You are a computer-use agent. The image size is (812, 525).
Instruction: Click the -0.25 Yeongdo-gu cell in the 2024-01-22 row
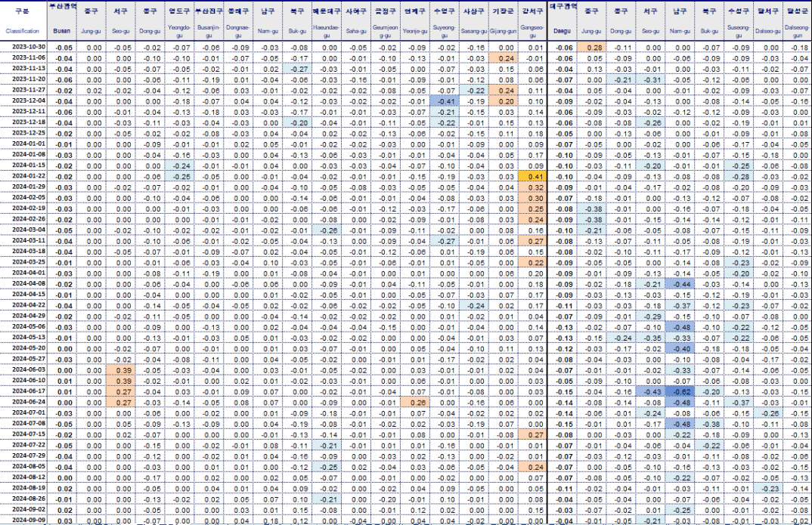click(179, 176)
